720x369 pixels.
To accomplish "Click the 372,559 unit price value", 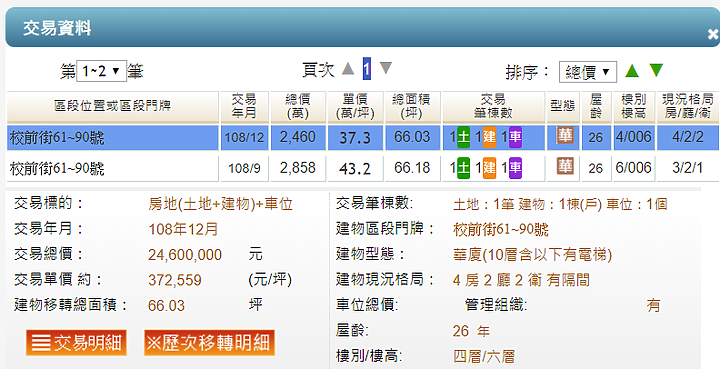I will pos(175,280).
